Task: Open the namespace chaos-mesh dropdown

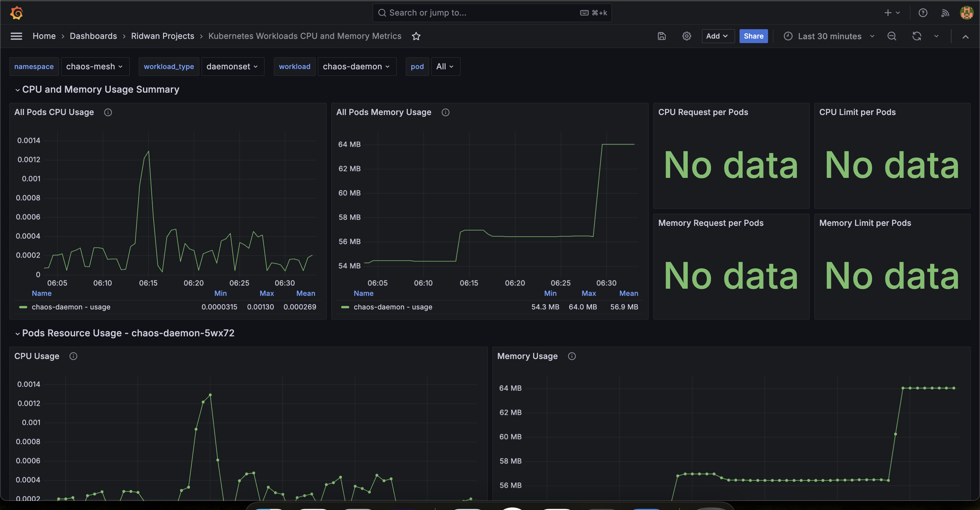Action: pyautogui.click(x=95, y=66)
